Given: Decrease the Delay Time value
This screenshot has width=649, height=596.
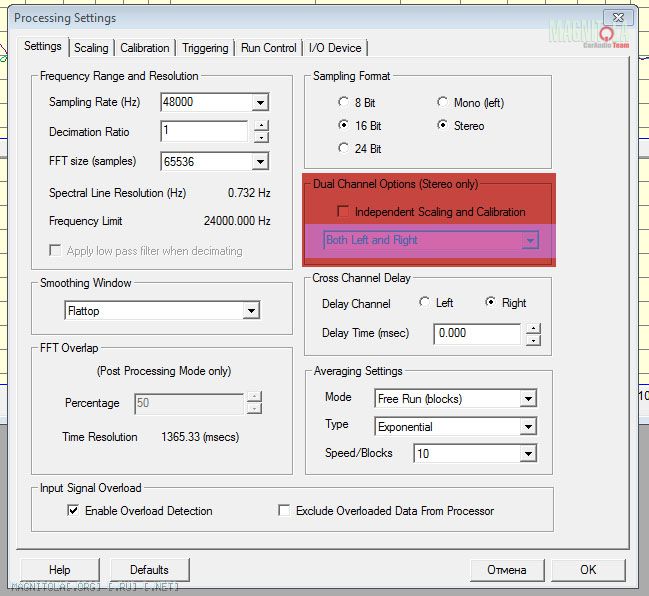Looking at the screenshot, I should 534,340.
